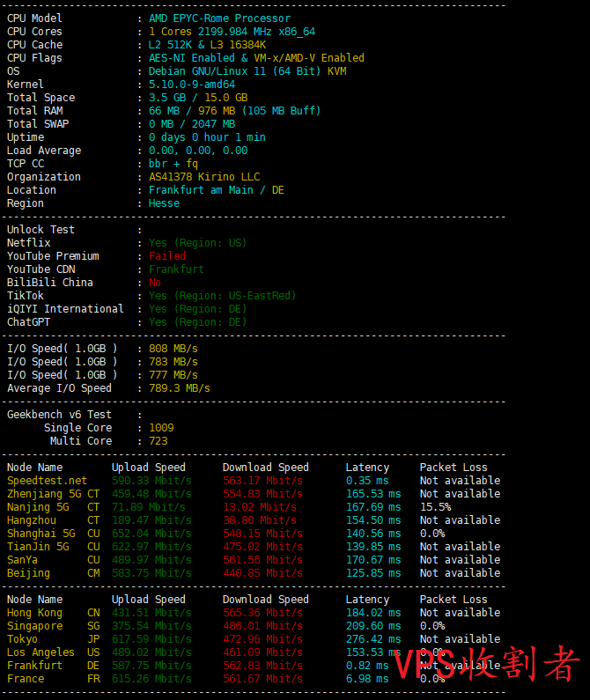Click the Hong Kong node name
The image size is (590, 700).
34,613
